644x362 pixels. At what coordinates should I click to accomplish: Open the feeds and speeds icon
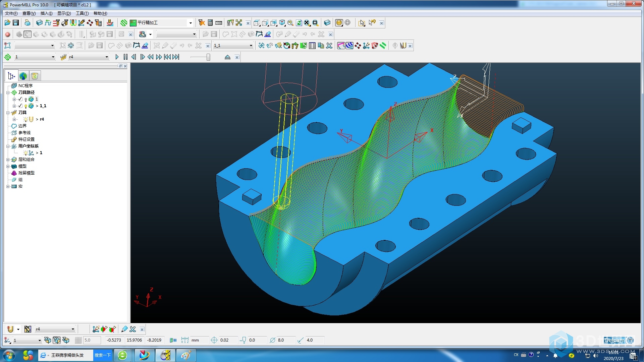[48, 23]
